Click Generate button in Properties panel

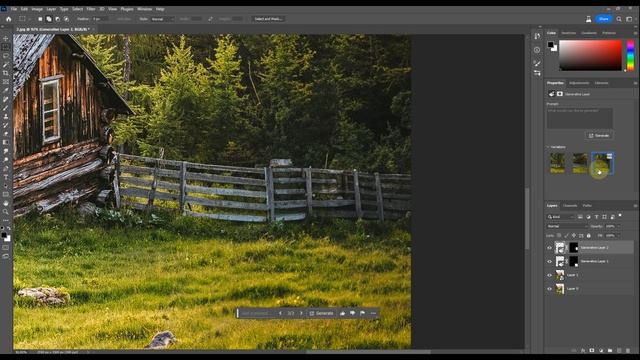point(599,136)
